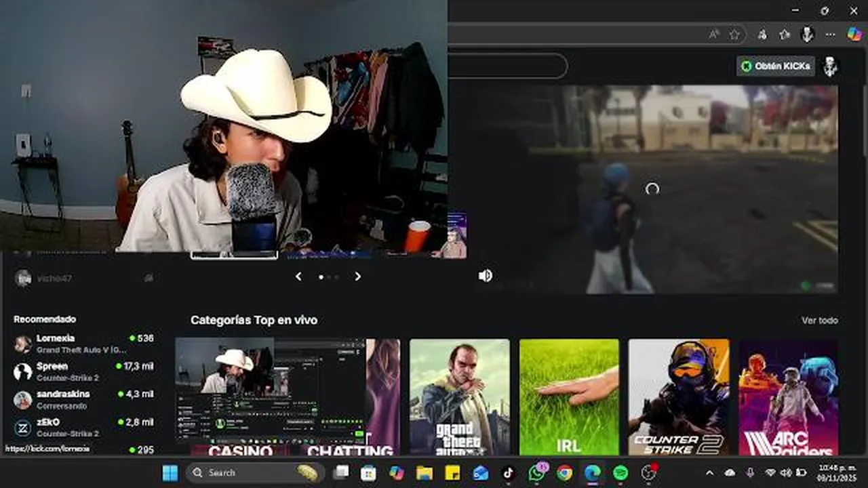Click the Recomendado heading
Viewport: 868px width, 488px height.
(x=45, y=319)
